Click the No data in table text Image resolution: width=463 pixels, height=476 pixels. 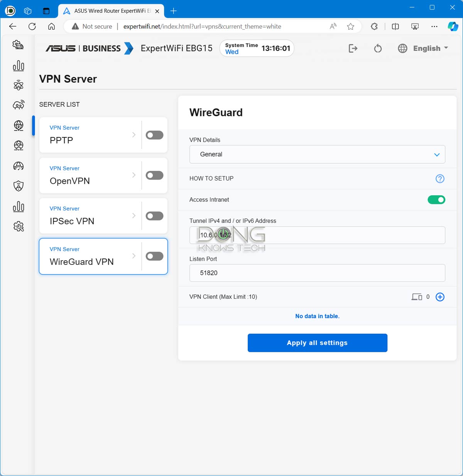pos(318,316)
